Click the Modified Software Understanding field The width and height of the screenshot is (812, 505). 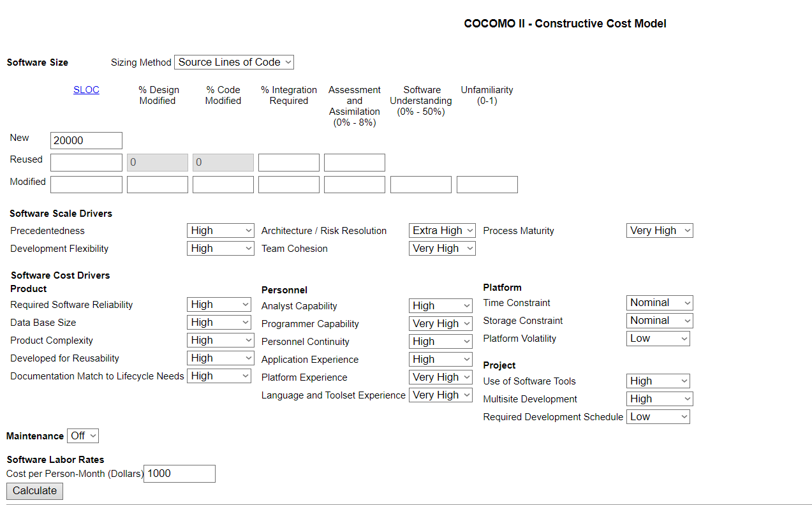coord(421,184)
